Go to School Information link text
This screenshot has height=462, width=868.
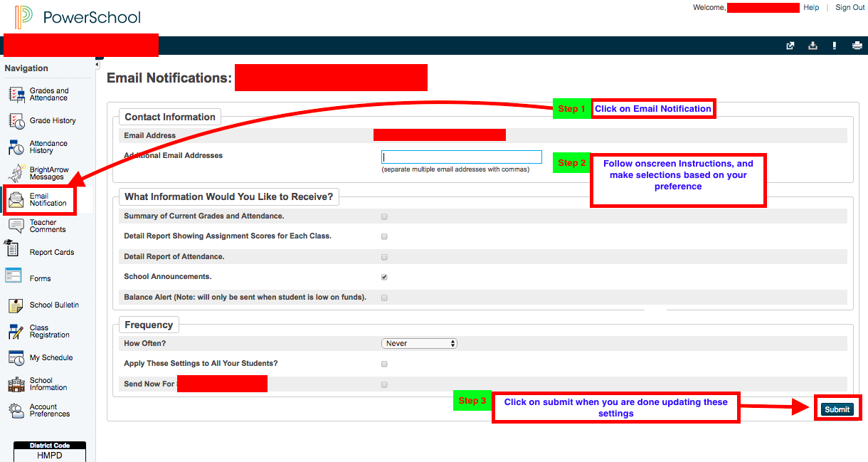48,384
